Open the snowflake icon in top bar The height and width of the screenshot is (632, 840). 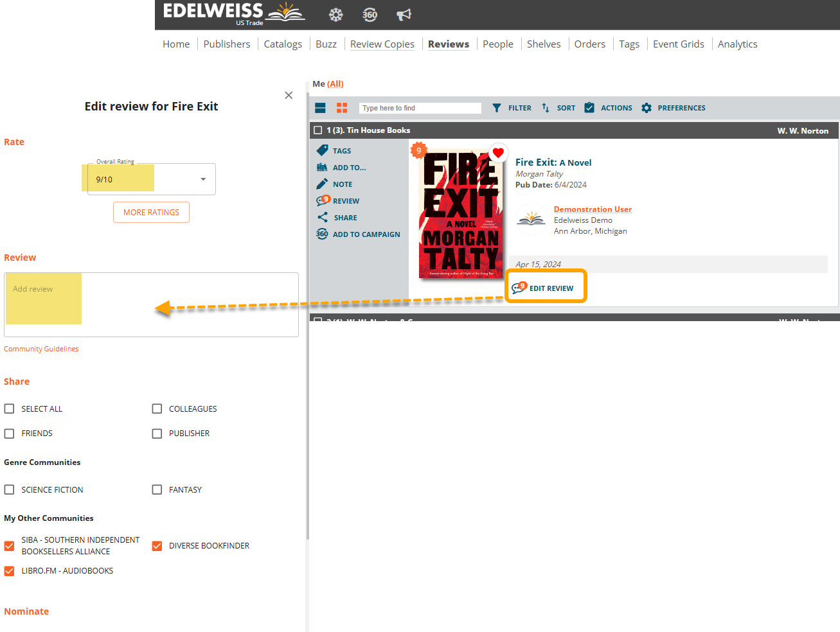coord(335,14)
